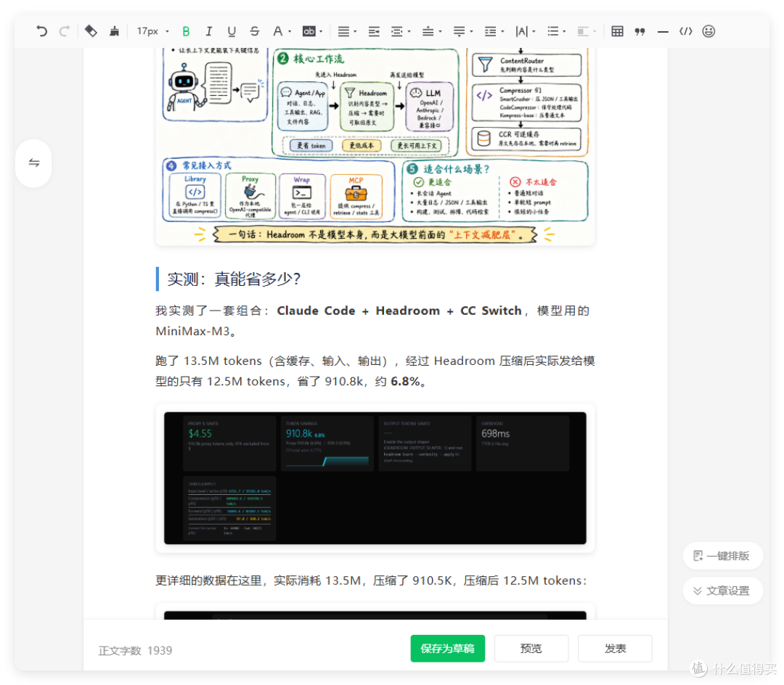Click the space-after-paragraph icon

pyautogui.click(x=459, y=31)
